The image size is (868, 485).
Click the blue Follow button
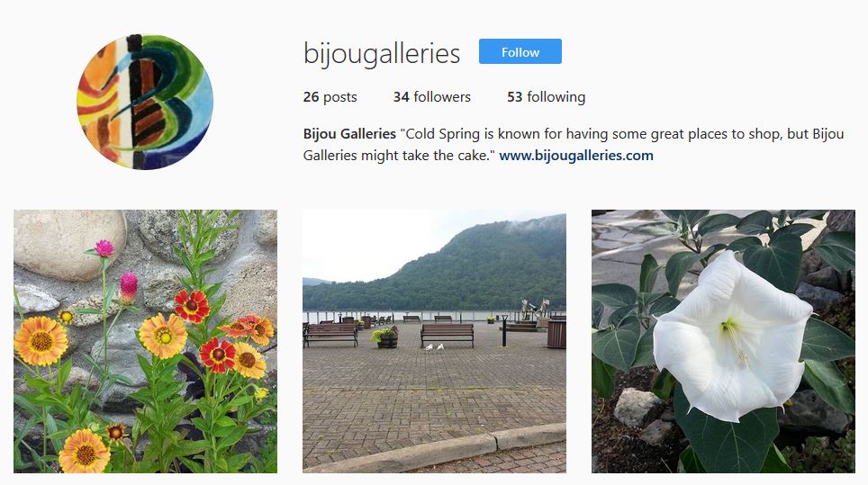(520, 51)
